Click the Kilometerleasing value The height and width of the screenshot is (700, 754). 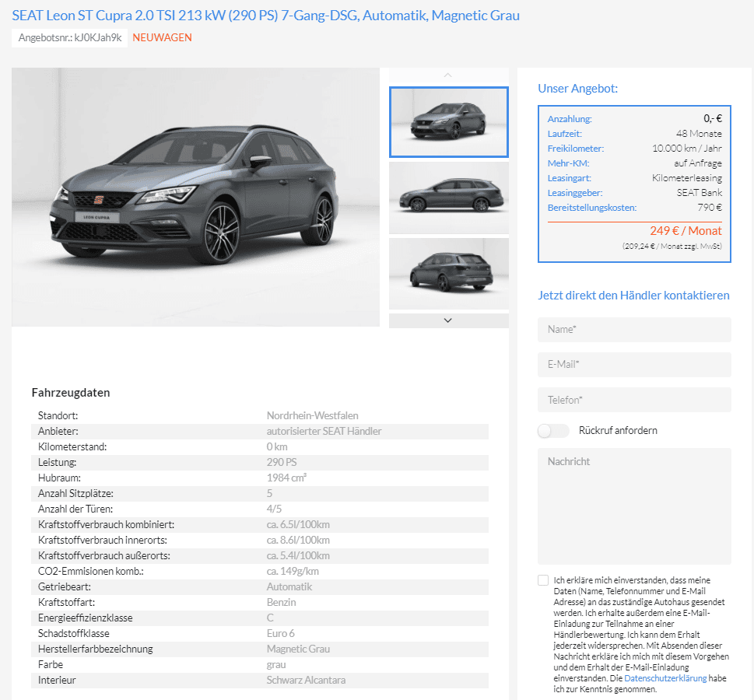click(686, 178)
